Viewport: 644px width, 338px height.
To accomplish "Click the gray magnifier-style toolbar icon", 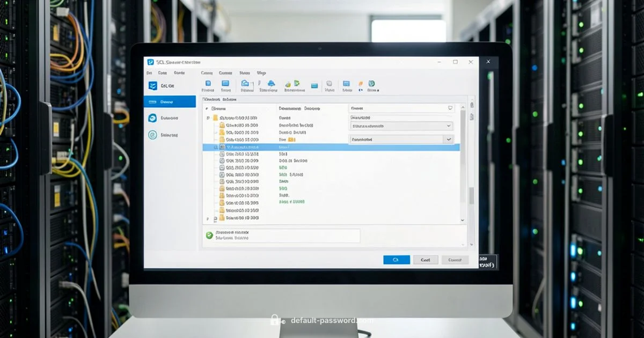I will click(x=329, y=84).
